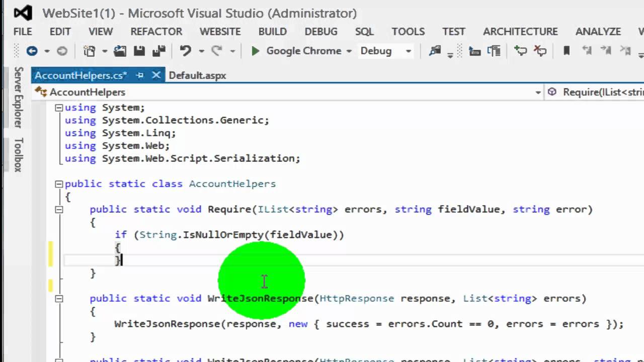Click the Visual Studio logo icon
Image resolution: width=644 pixels, height=362 pixels.
coord(23,13)
